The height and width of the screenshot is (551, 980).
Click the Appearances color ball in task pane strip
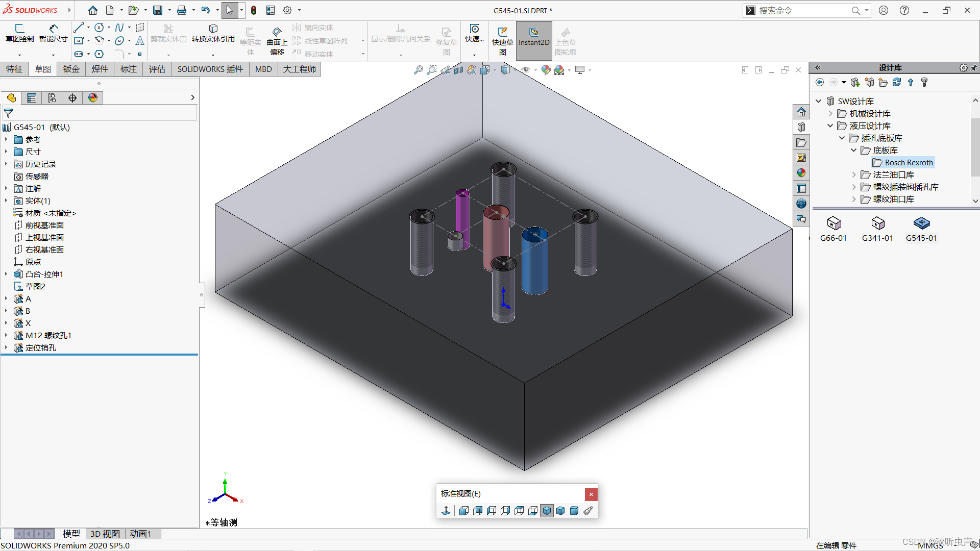[x=801, y=173]
